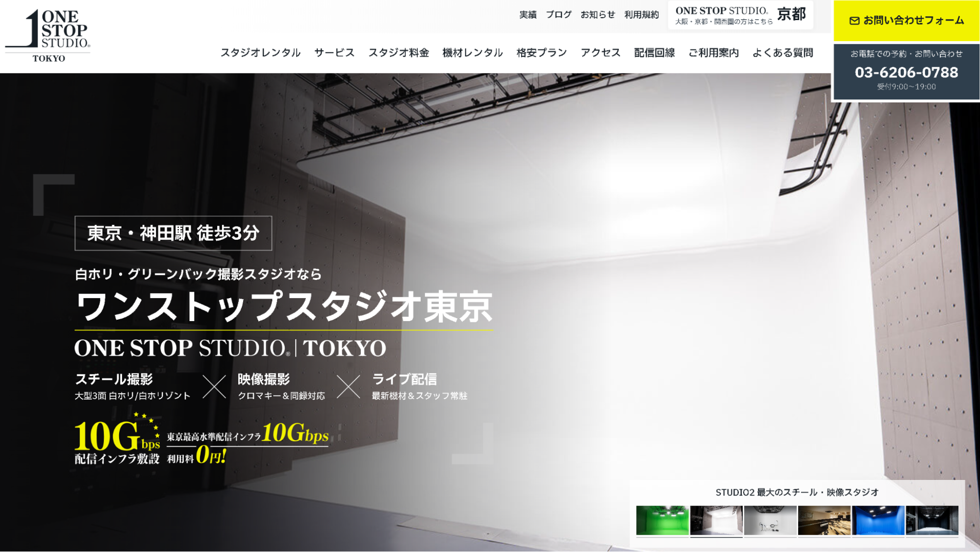This screenshot has height=552, width=980.
Task: Open the よくある質問 menu item
Action: (x=782, y=52)
